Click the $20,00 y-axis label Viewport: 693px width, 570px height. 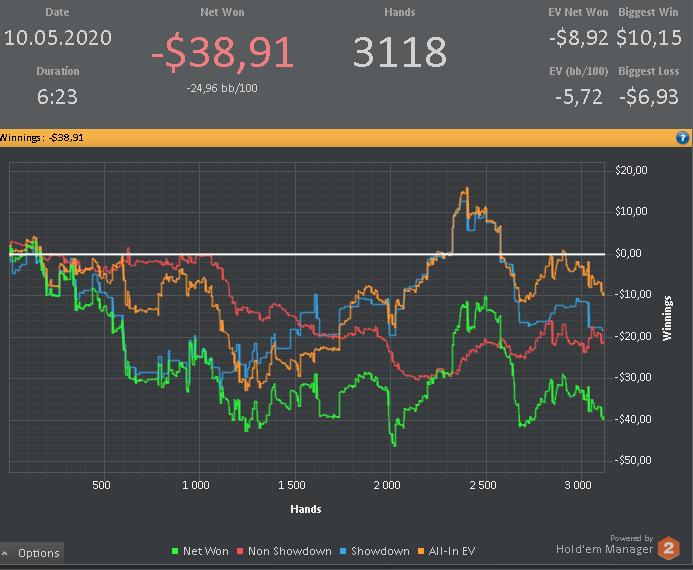pos(631,170)
